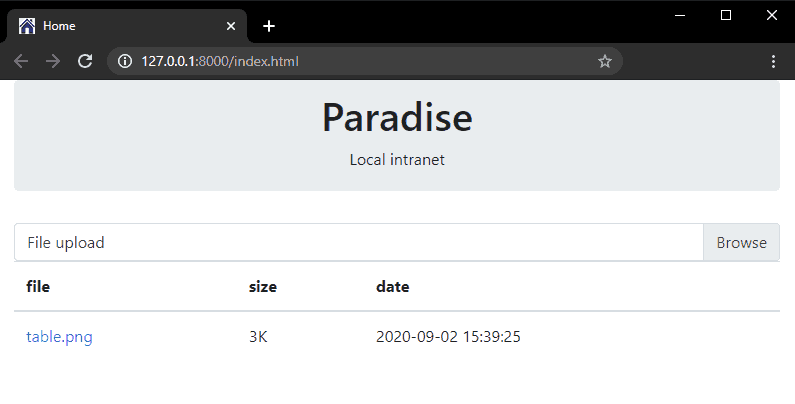This screenshot has height=404, width=795.
Task: Click the address bar showing 127.0.0.1:8000/index.html
Action: coord(360,61)
